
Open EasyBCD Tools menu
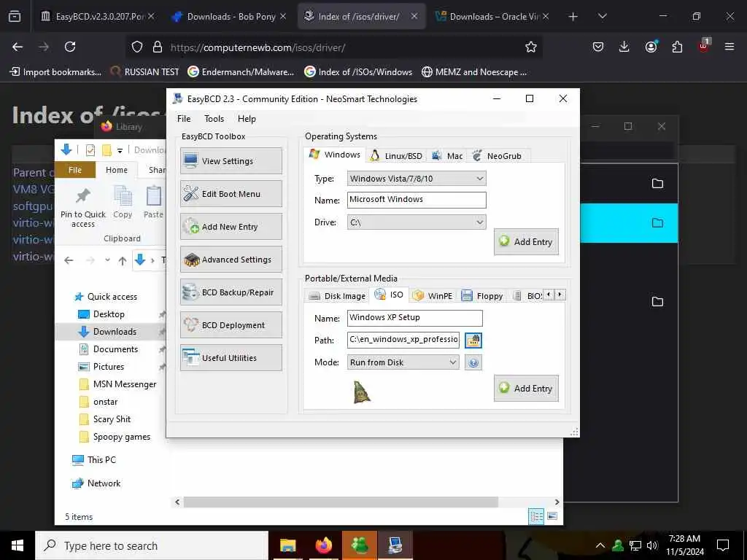coord(214,119)
